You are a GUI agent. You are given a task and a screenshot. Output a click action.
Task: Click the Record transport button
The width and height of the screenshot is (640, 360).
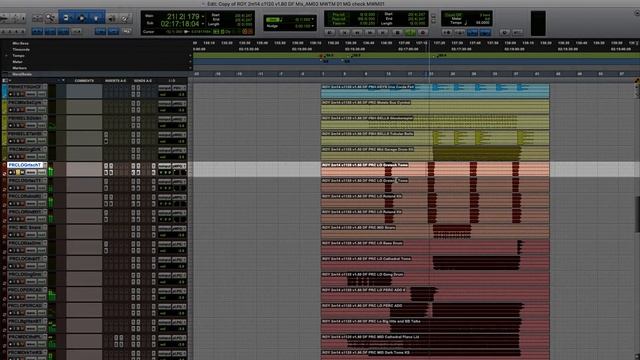pos(423,32)
